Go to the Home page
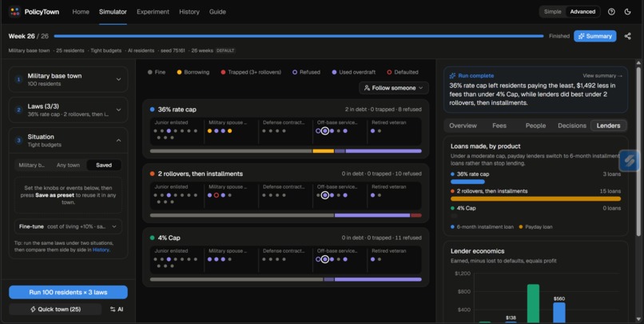The height and width of the screenshot is (324, 644). click(x=81, y=12)
